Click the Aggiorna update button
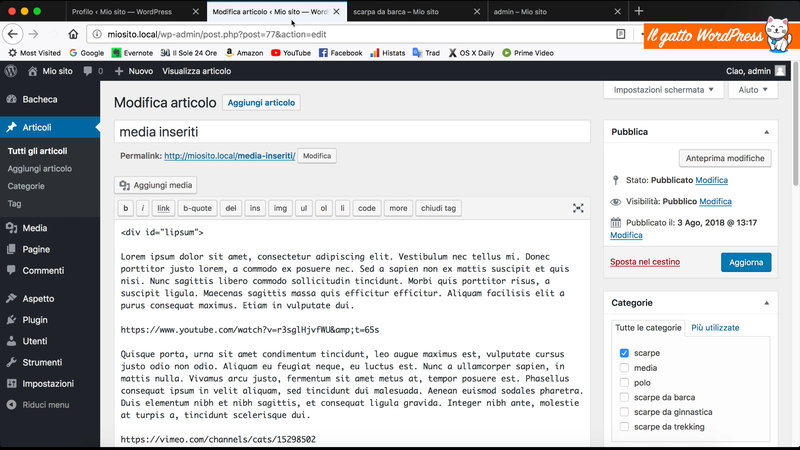 (x=746, y=262)
